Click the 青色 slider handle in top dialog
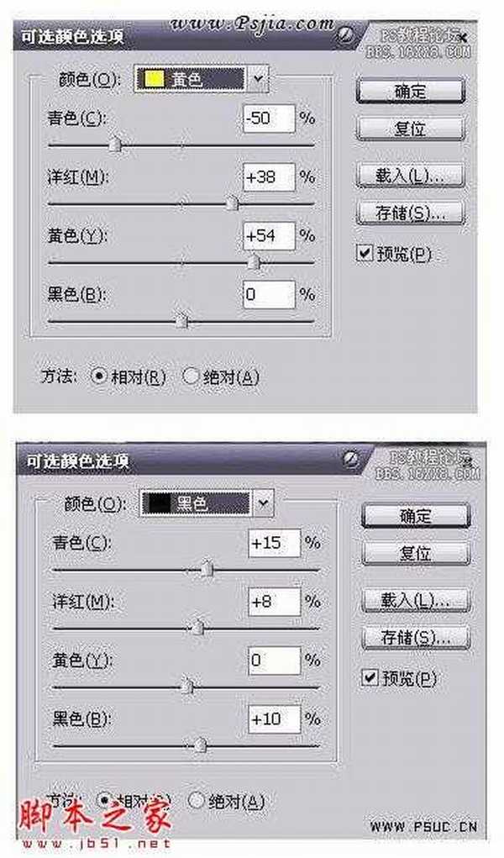Screen dimensions: 504x858 [x=113, y=145]
